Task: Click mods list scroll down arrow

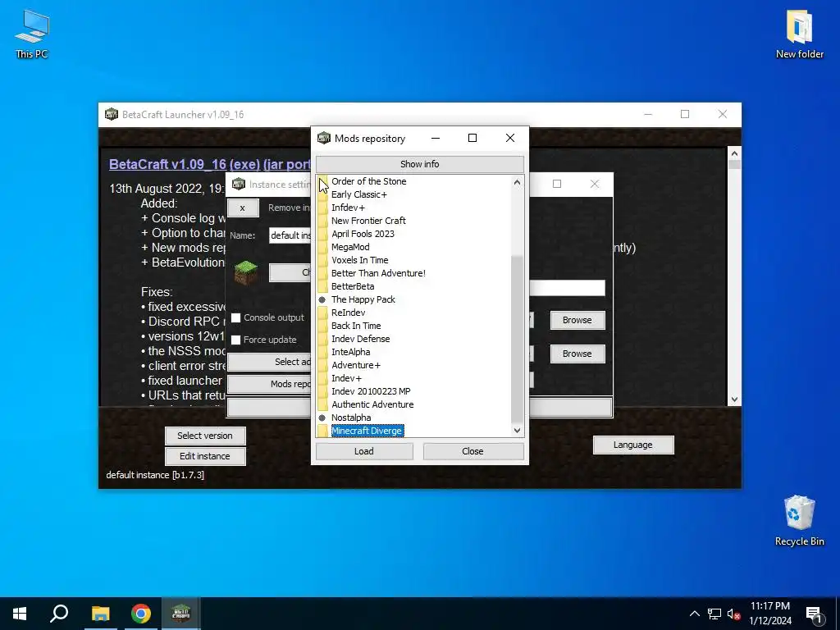Action: 517,430
